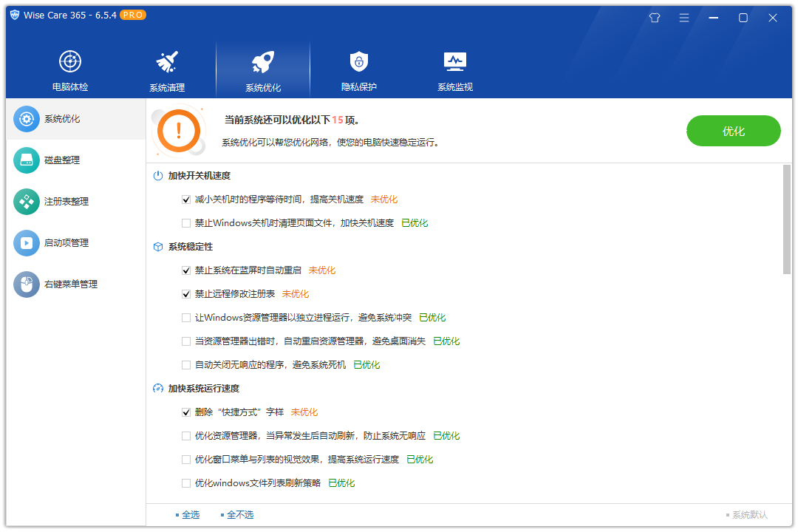Open the 隐私保护 shield icon
This screenshot has height=532, width=798.
359,61
